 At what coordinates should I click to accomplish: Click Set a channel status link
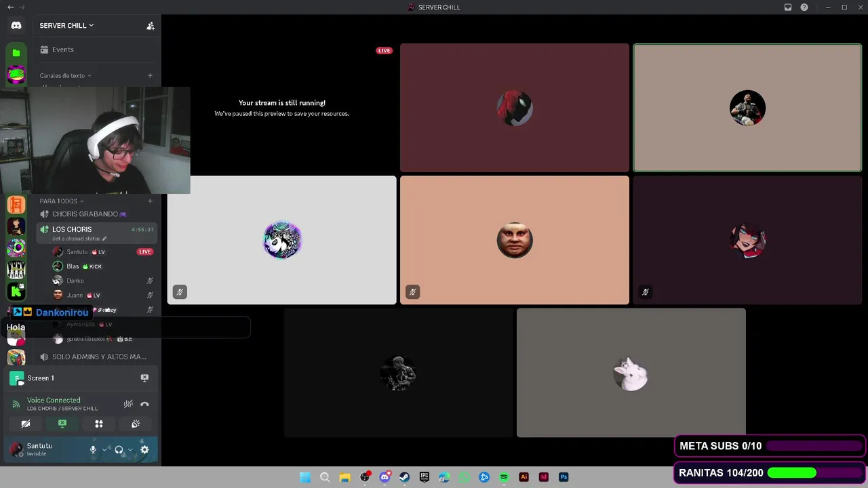79,239
